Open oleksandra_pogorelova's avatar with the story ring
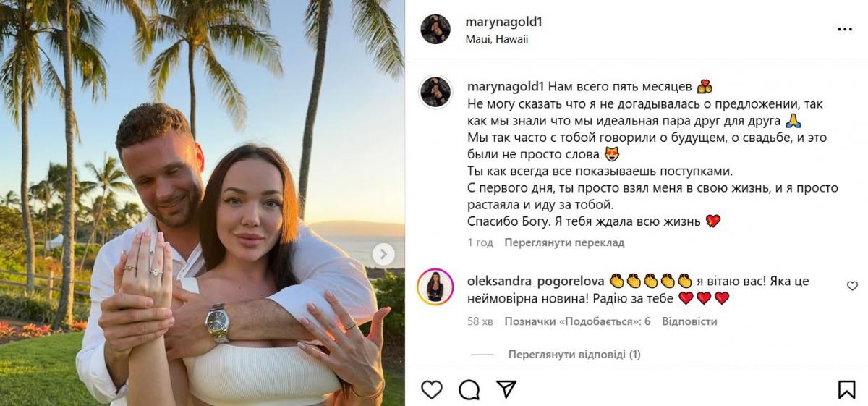The width and height of the screenshot is (868, 406). tap(435, 288)
